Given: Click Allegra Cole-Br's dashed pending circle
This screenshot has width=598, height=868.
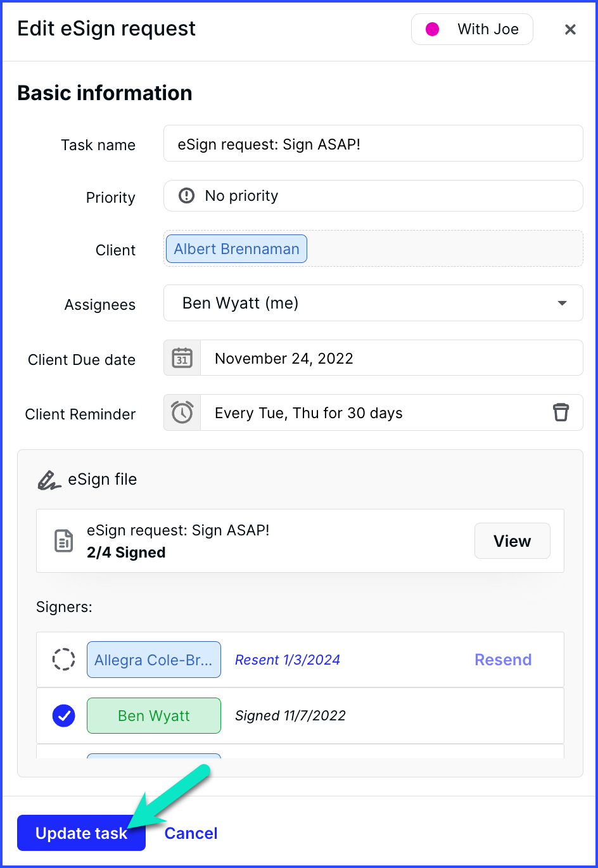Looking at the screenshot, I should tap(63, 660).
